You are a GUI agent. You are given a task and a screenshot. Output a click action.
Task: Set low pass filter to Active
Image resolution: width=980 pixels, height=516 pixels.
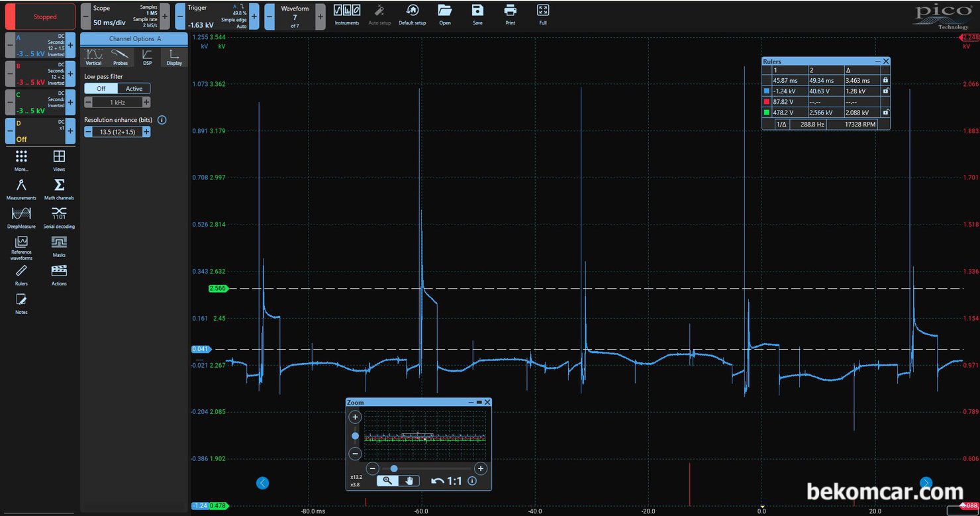pyautogui.click(x=134, y=89)
